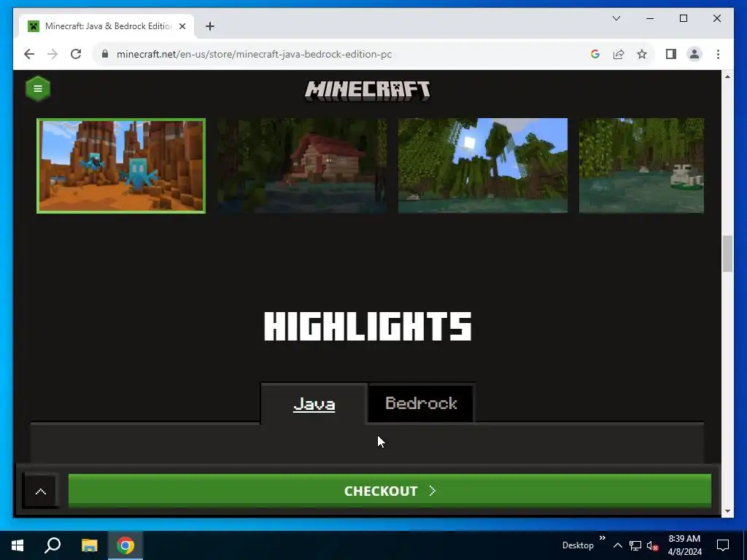Image resolution: width=747 pixels, height=560 pixels.
Task: Select the mesa allay screenshot thumbnail
Action: pyautogui.click(x=121, y=166)
